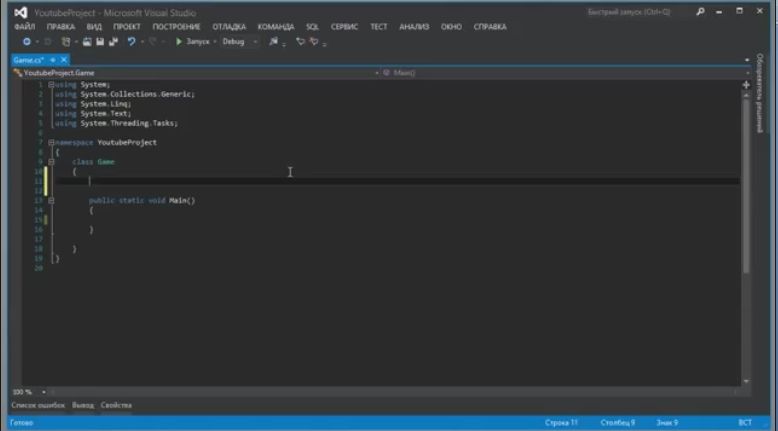Image resolution: width=778 pixels, height=431 pixels.
Task: Open the Main() members dropdown
Action: 747,73
